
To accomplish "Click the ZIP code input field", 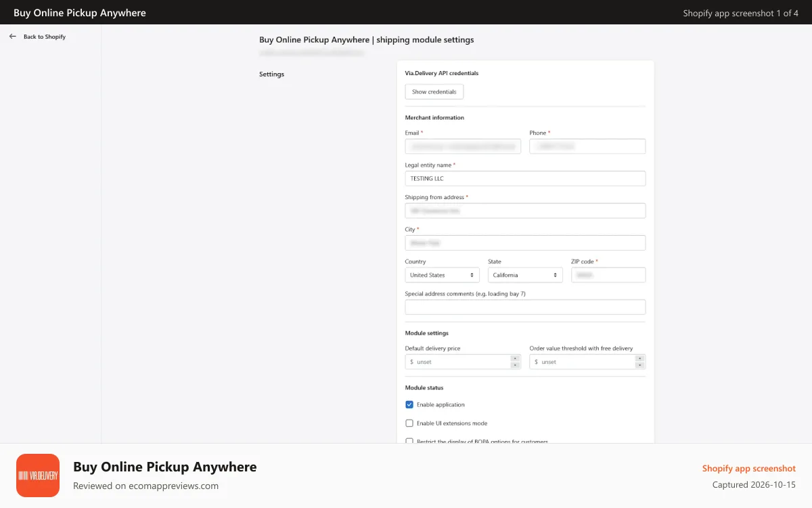I will point(608,275).
